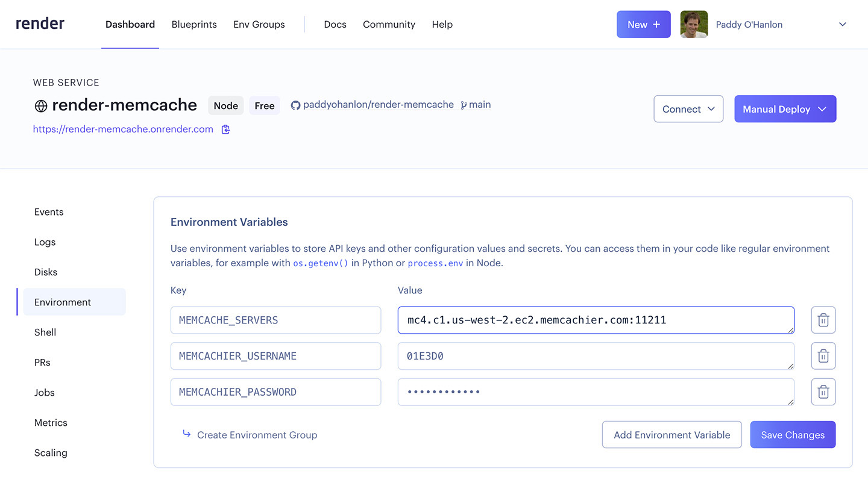Image resolution: width=868 pixels, height=477 pixels.
Task: Click the process.env code text
Action: [x=436, y=263]
